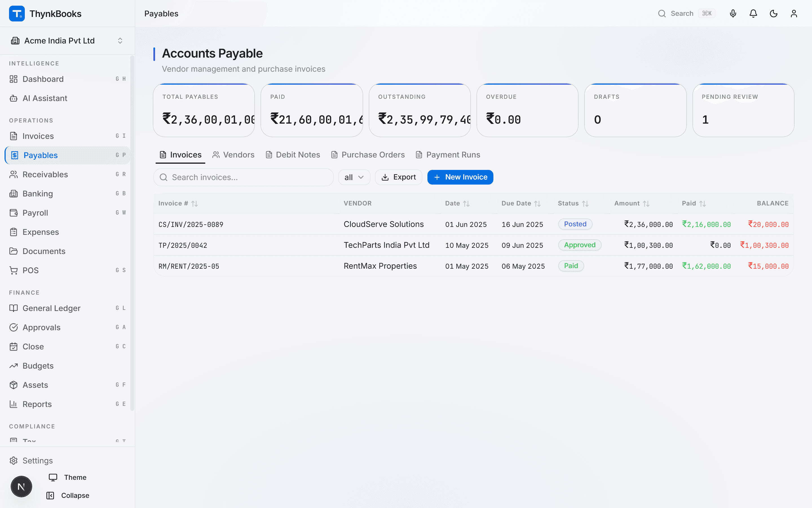Image resolution: width=812 pixels, height=508 pixels.
Task: Sort by Paid column
Action: tap(694, 203)
